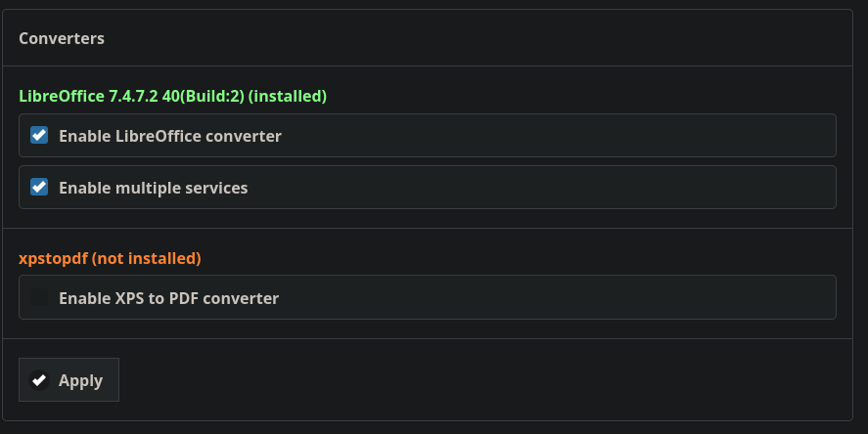This screenshot has width=868, height=434.
Task: Click the "(not installed)" orange text
Action: 146,258
